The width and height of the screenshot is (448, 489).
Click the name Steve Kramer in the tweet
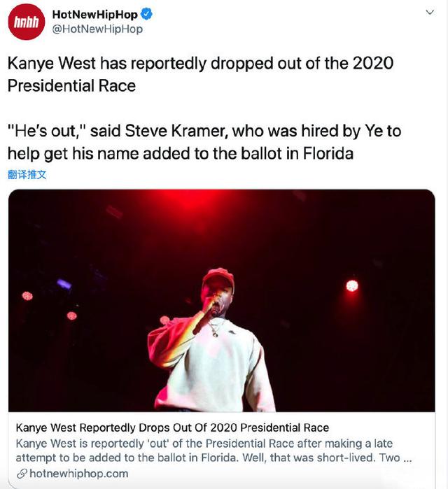tap(175, 131)
